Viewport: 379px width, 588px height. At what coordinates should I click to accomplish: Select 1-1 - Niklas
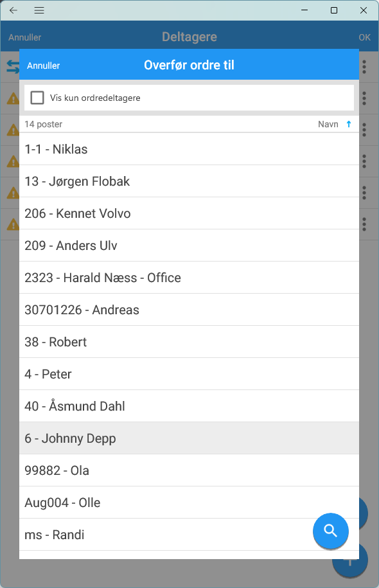click(x=189, y=149)
